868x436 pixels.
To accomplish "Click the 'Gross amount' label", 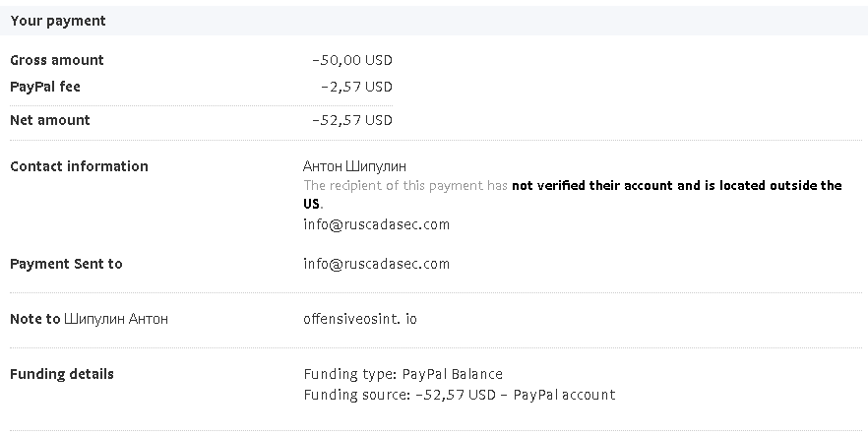I will (x=57, y=60).
